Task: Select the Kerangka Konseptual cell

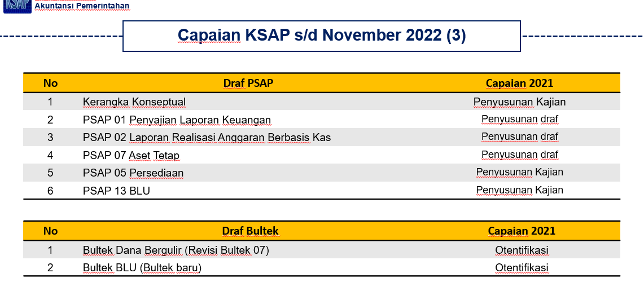Action: [134, 102]
